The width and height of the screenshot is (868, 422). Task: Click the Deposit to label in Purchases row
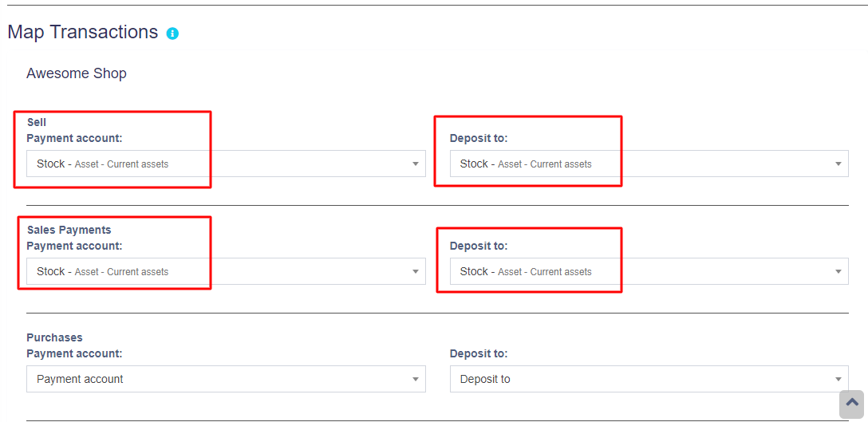[x=479, y=353]
